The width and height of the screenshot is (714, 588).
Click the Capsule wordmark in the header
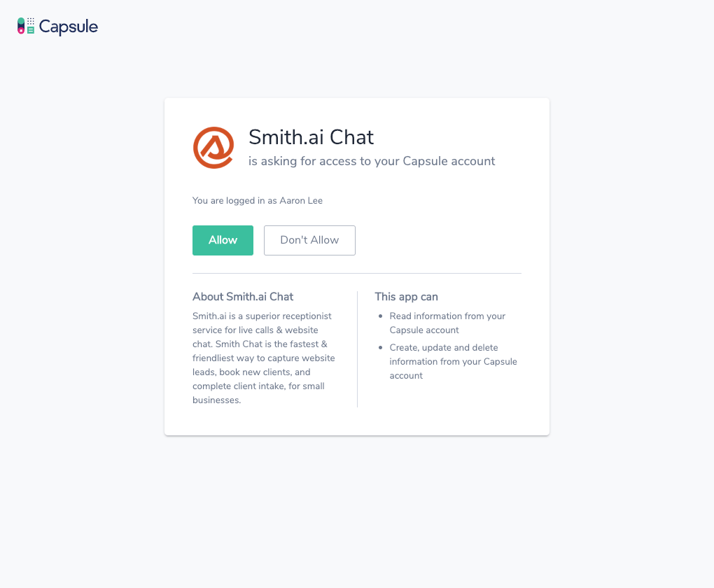[x=68, y=26]
